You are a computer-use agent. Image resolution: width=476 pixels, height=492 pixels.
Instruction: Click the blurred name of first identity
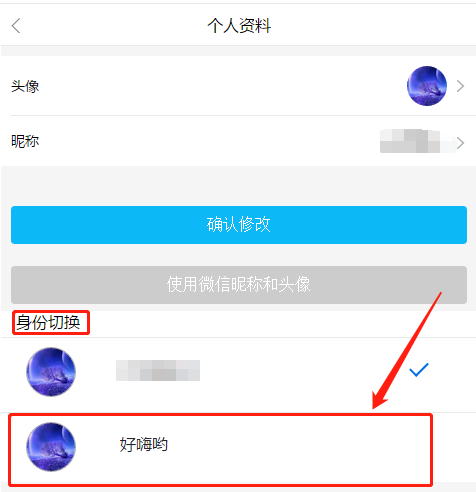pos(158,370)
